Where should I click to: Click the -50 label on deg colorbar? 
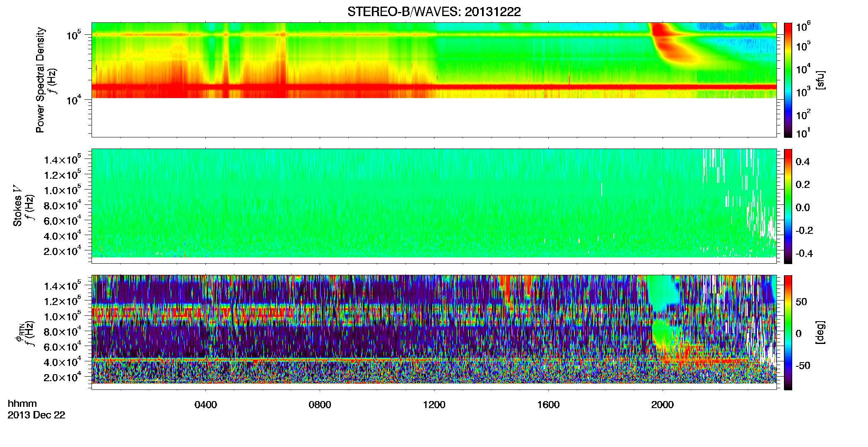pos(803,365)
